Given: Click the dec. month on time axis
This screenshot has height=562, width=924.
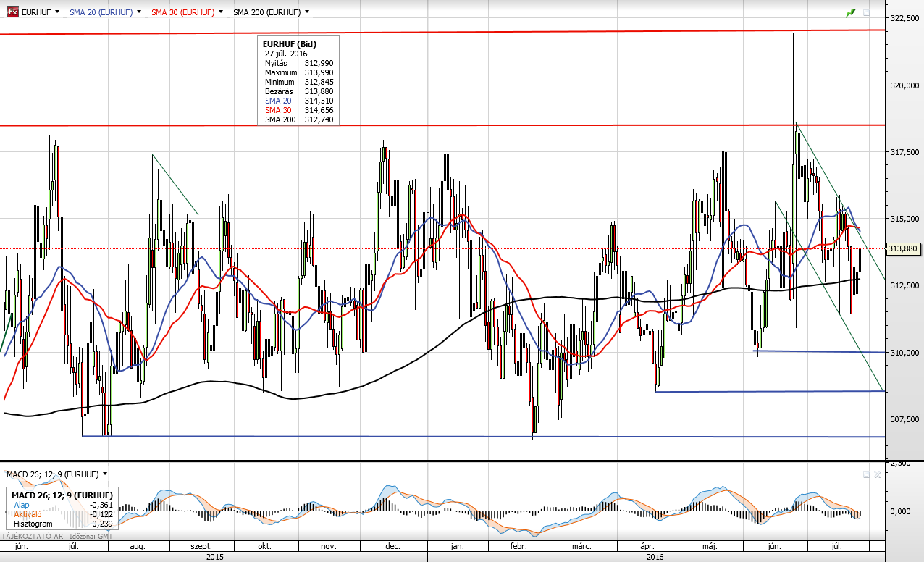Looking at the screenshot, I should [x=393, y=547].
